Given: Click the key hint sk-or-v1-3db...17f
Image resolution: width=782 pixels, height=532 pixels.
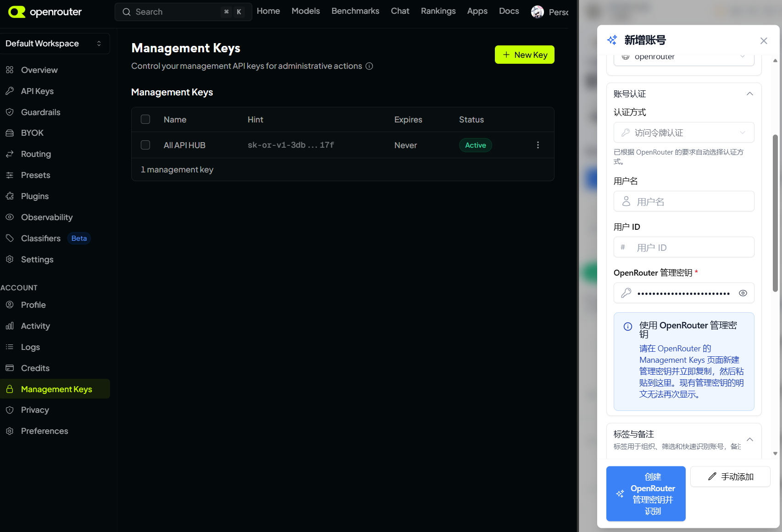Looking at the screenshot, I should [291, 145].
